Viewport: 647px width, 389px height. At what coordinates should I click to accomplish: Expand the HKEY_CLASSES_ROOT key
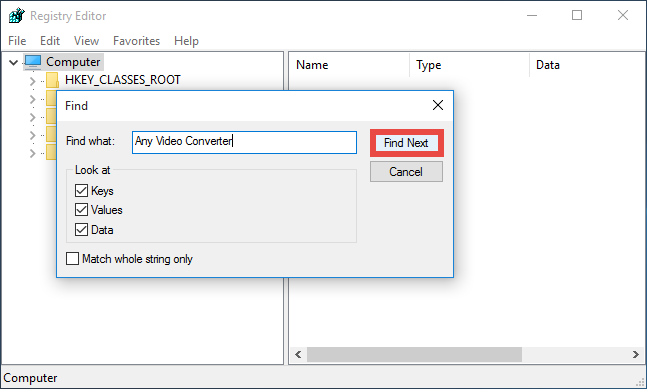(x=33, y=81)
